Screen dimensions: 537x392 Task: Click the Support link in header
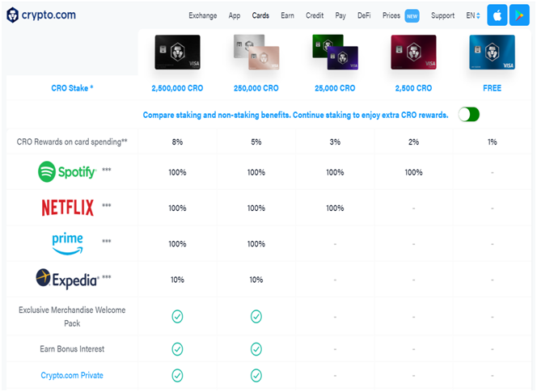click(x=442, y=15)
